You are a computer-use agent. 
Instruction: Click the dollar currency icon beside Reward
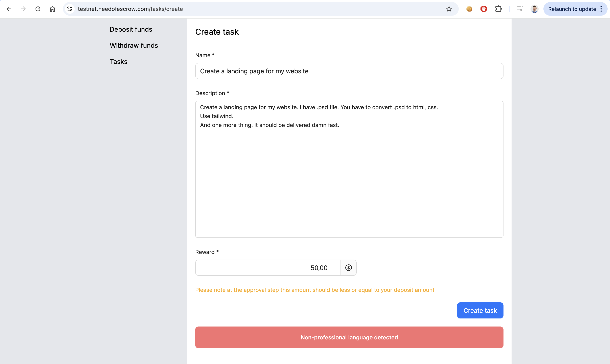(348, 268)
